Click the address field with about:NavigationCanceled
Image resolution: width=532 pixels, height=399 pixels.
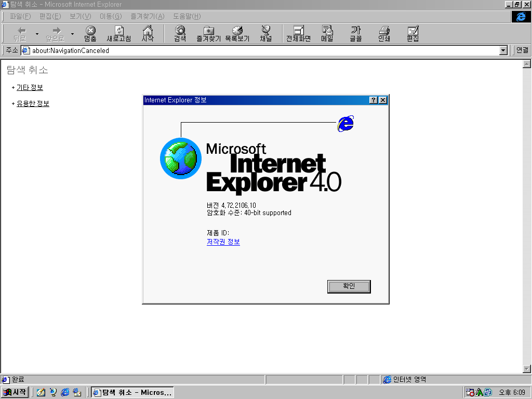pos(264,50)
